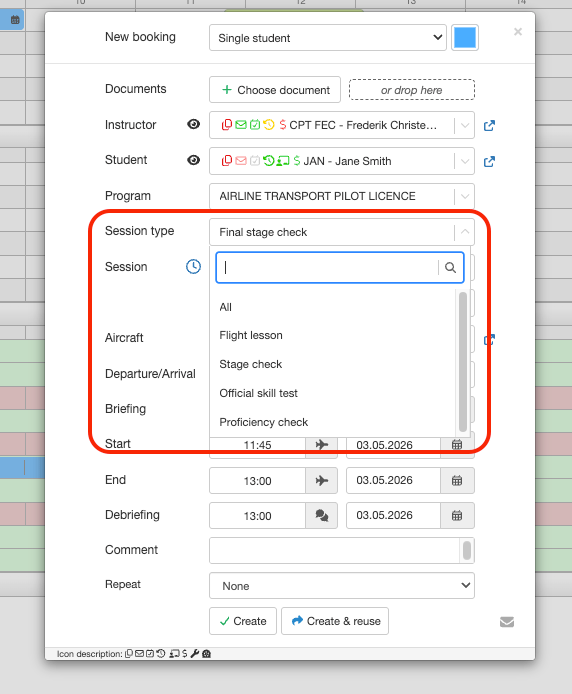This screenshot has height=694, width=572.
Task: Open student profile external link icon
Action: pos(489,162)
